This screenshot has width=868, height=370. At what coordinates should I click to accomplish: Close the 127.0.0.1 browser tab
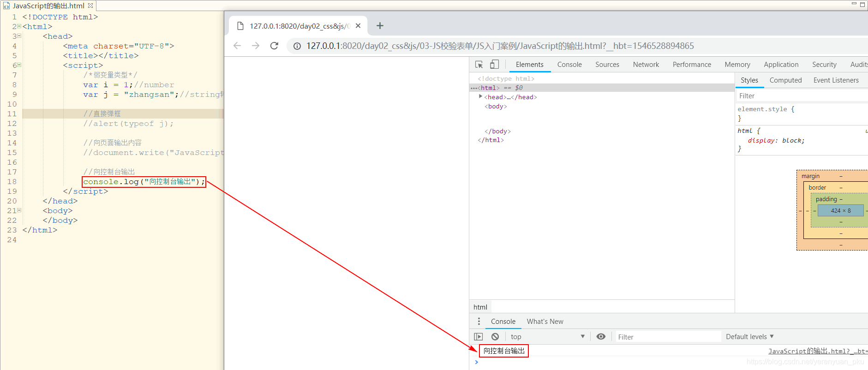pos(358,26)
